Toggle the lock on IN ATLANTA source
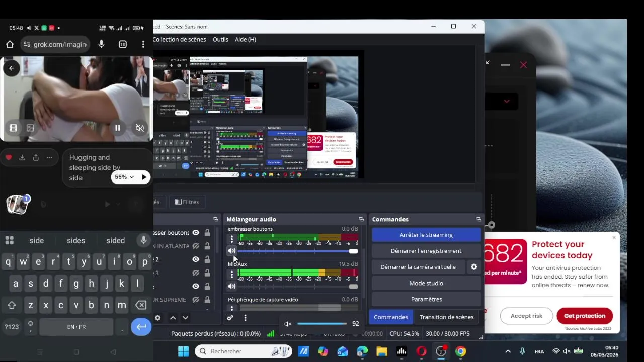The image size is (644, 362). click(x=207, y=246)
